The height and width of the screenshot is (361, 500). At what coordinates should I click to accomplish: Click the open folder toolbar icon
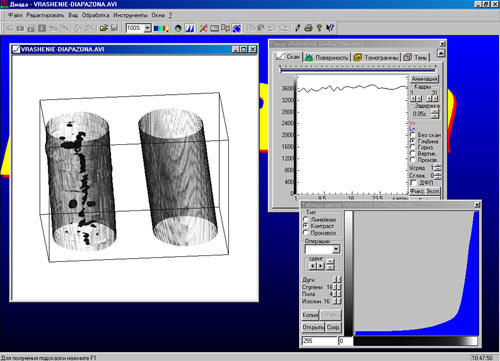[x=104, y=28]
